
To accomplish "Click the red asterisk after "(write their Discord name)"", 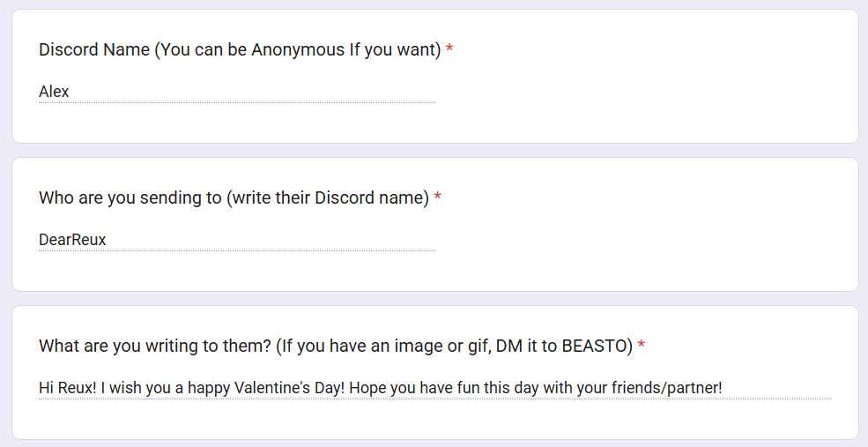I will coord(438,198).
